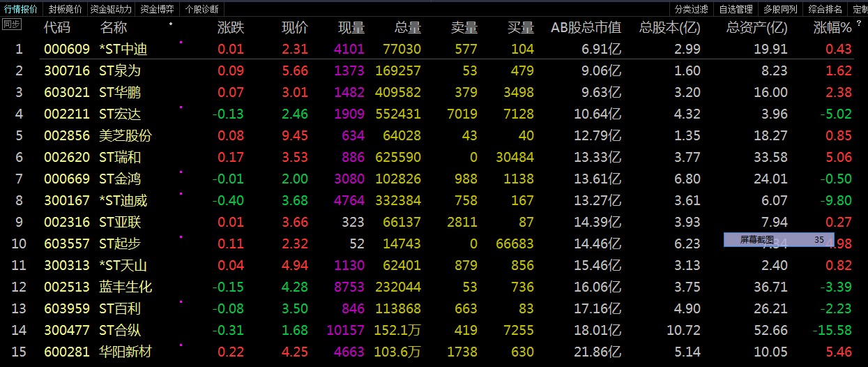Click the 屏幕截图 overlay label
This screenshot has height=367, width=868.
pyautogui.click(x=756, y=239)
